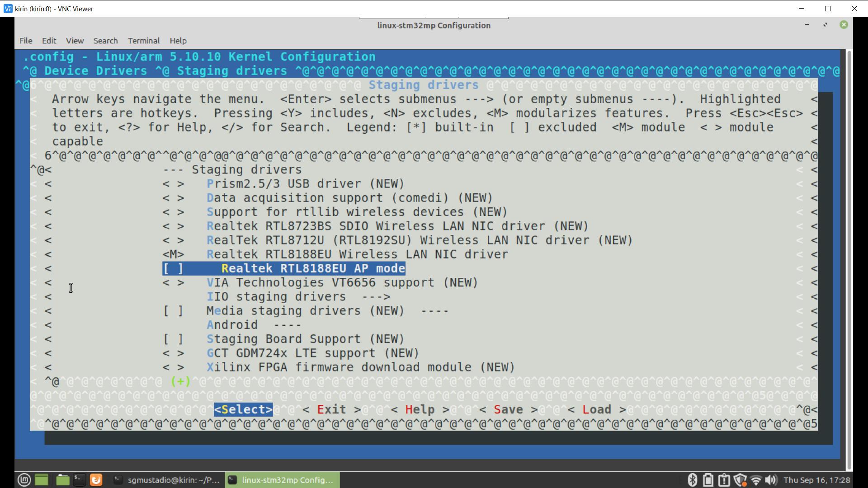Open the orange application icon in taskbar
The image size is (868, 488).
tap(96, 480)
